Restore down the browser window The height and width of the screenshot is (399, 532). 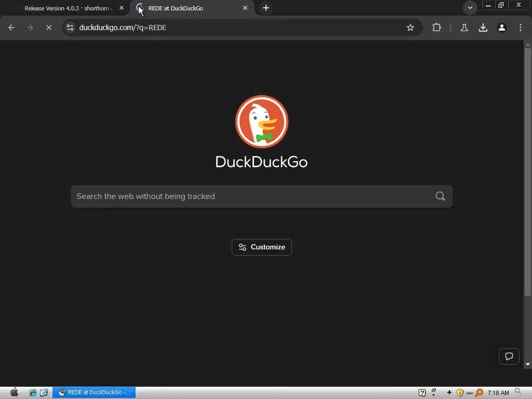501,5
